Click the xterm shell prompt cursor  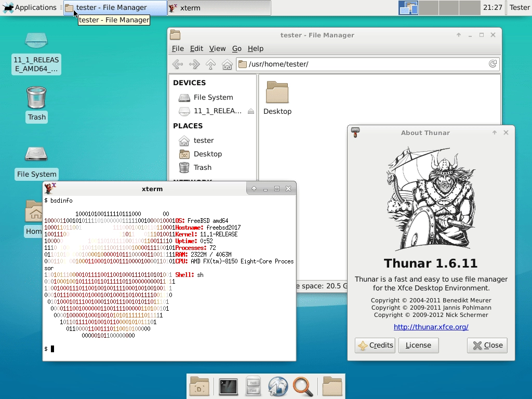click(x=52, y=349)
